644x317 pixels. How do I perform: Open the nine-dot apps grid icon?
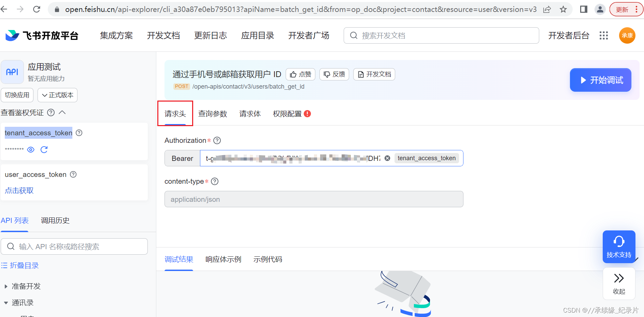tap(604, 35)
